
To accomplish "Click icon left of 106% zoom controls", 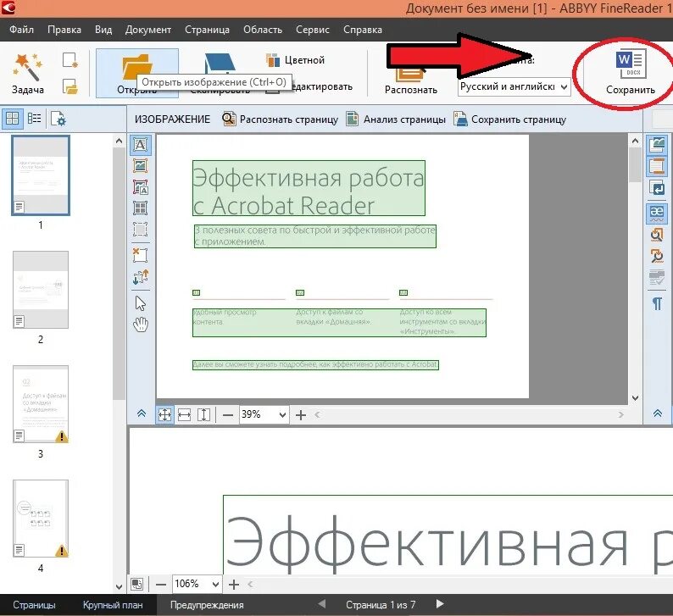I will [x=137, y=584].
